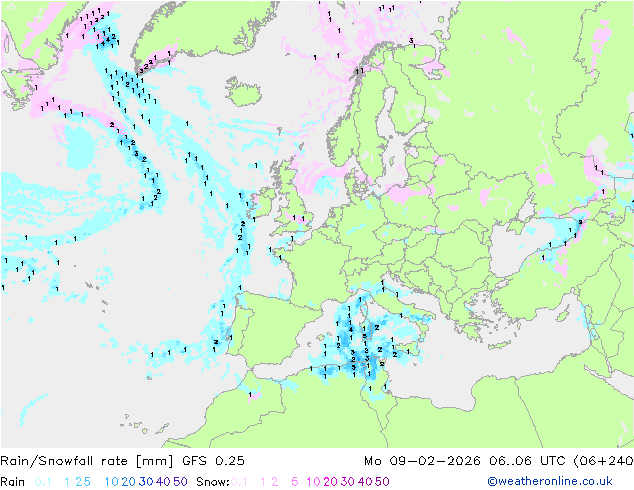The height and width of the screenshot is (490, 634).
Task: Select the Snow legend value "50"
Action: 383,482
